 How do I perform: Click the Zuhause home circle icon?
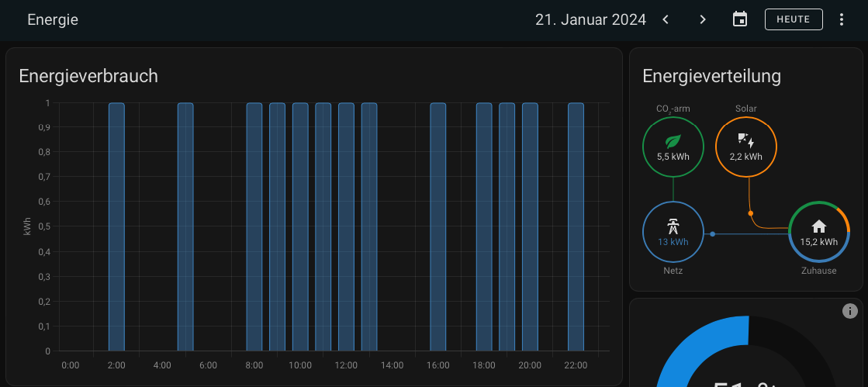pyautogui.click(x=818, y=232)
